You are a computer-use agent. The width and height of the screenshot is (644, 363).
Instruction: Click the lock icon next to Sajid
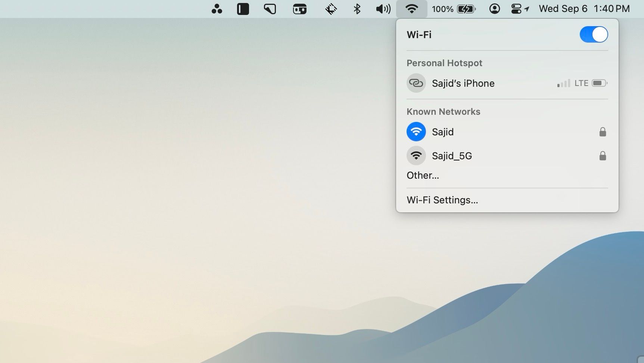(x=603, y=132)
